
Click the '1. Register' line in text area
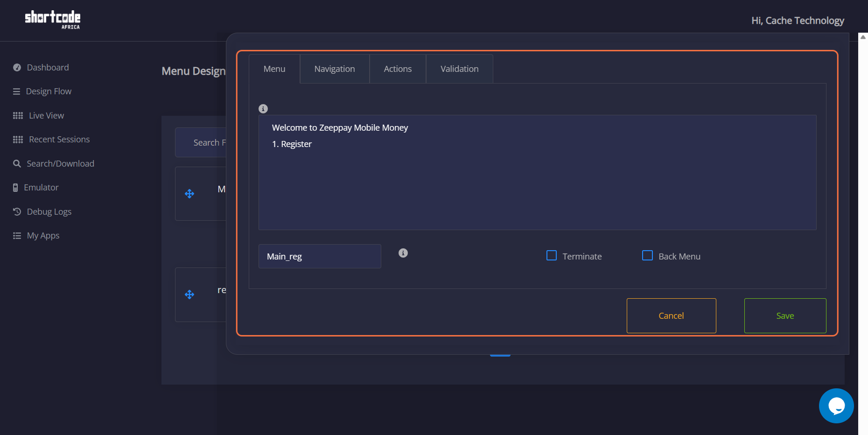click(x=292, y=144)
